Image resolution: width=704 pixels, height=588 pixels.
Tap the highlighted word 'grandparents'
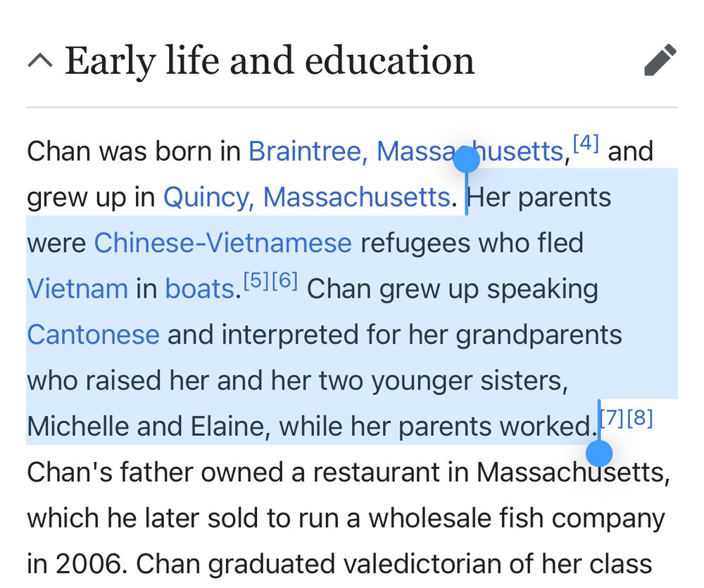tap(539, 335)
